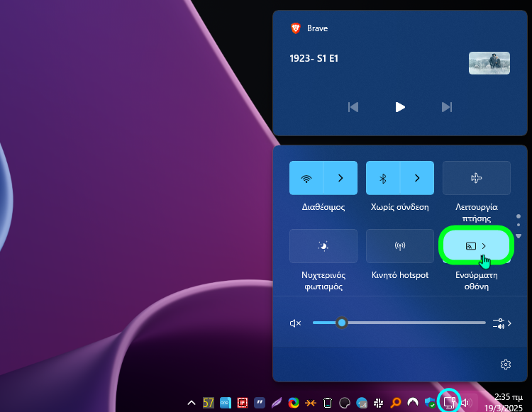Play the 1923- S1 E1 media
Screen dimensions: 532x412
pos(400,107)
